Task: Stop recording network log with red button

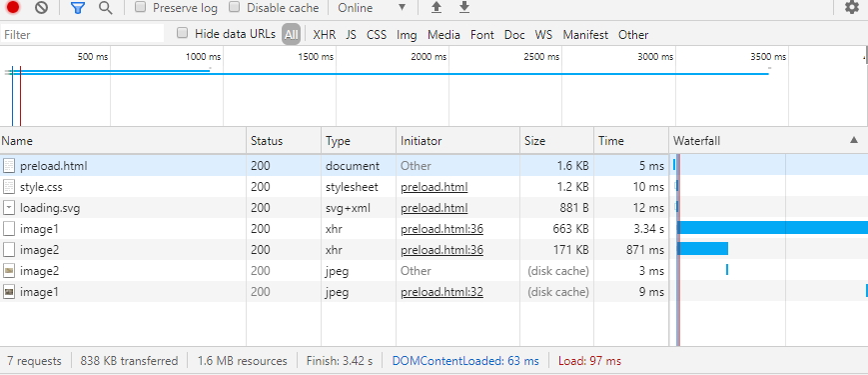Action: click(x=13, y=7)
